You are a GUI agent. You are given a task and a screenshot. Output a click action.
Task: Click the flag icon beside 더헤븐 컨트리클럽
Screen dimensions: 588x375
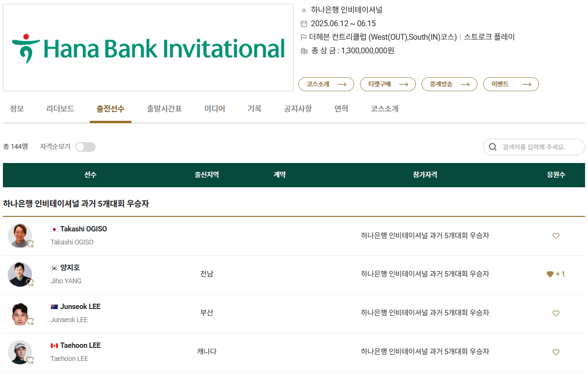[304, 37]
